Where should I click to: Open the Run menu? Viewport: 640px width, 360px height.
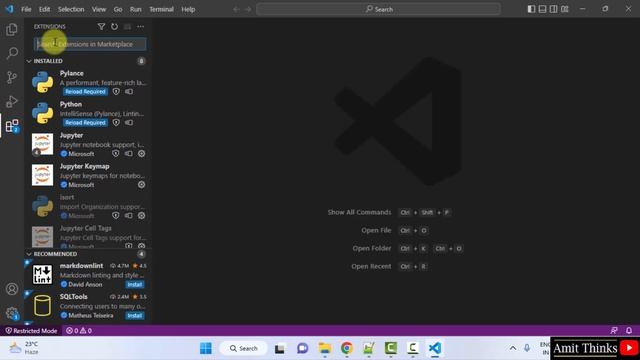[x=136, y=9]
